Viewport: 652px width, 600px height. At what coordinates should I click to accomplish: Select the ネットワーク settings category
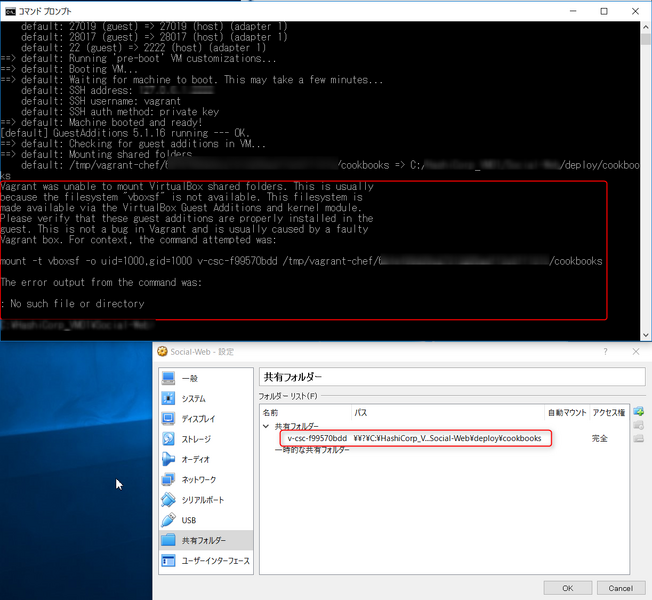(198, 480)
